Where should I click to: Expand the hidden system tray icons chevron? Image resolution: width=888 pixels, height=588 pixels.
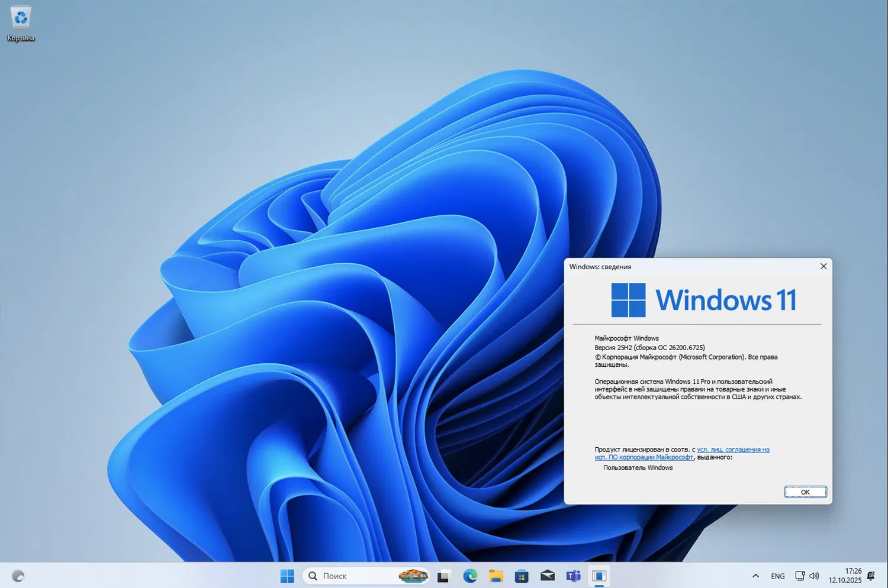[755, 576]
